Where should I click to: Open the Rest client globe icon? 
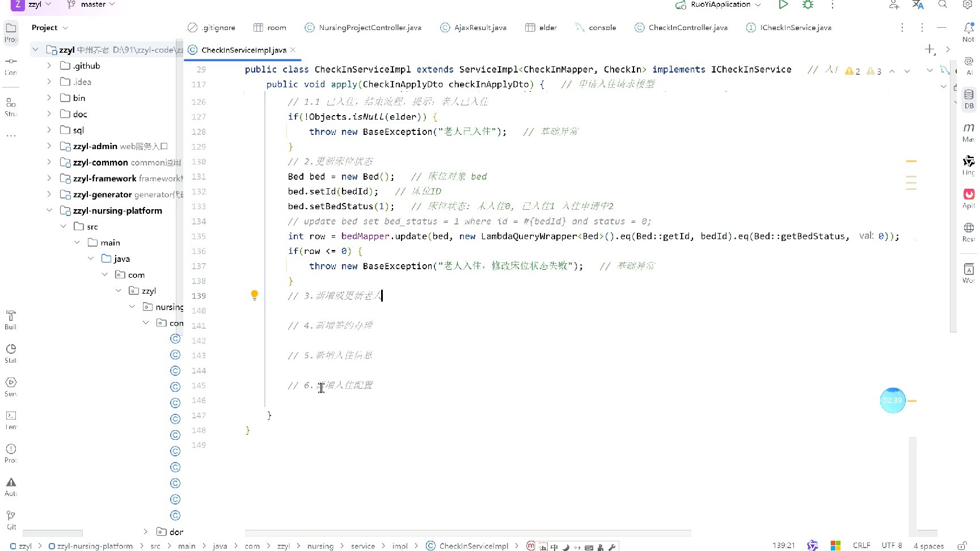point(969,231)
